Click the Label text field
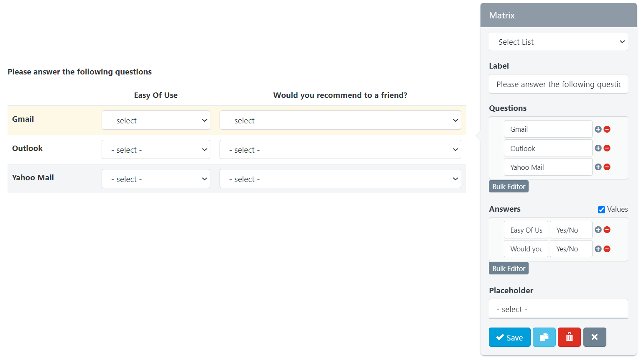The image size is (644, 361). point(558,84)
